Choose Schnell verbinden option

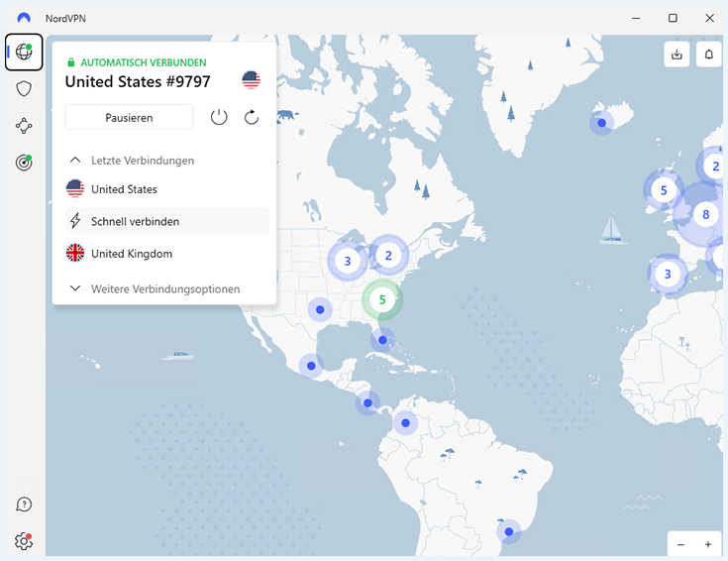coord(167,221)
